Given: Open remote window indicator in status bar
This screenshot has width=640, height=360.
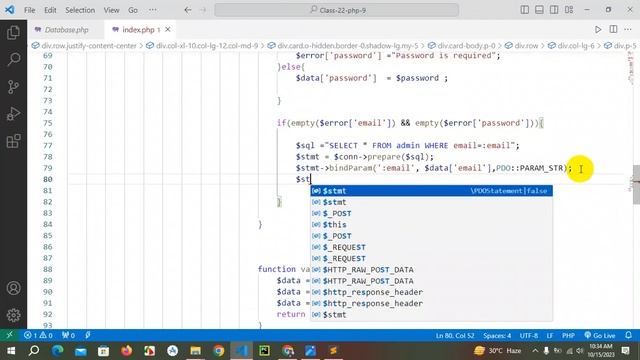Looking at the screenshot, I should pos(9,335).
